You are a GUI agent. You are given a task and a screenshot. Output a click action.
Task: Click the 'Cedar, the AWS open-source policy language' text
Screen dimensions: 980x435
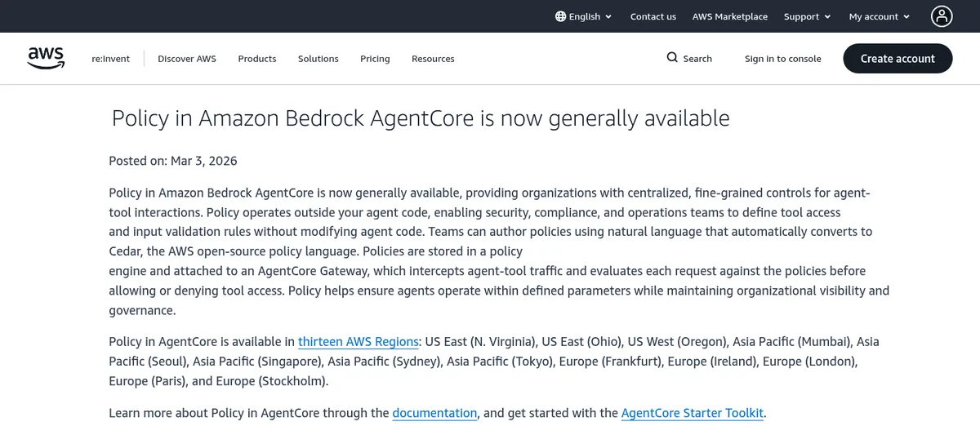point(234,251)
